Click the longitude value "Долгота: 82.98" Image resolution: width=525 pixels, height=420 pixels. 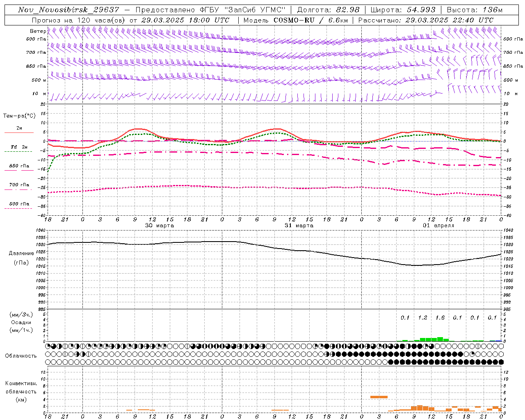coord(328,10)
